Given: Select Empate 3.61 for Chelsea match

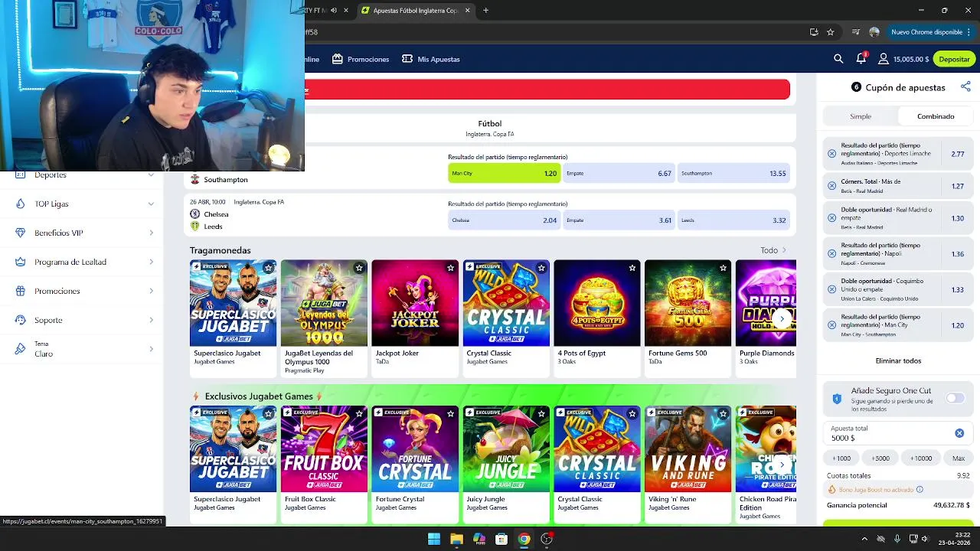Looking at the screenshot, I should (x=619, y=220).
